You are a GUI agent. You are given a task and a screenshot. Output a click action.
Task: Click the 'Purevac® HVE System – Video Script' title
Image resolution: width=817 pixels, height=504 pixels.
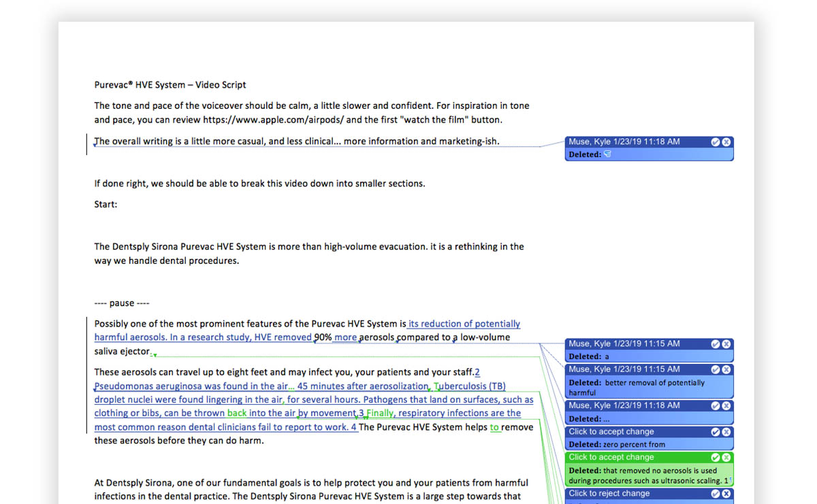pos(170,85)
